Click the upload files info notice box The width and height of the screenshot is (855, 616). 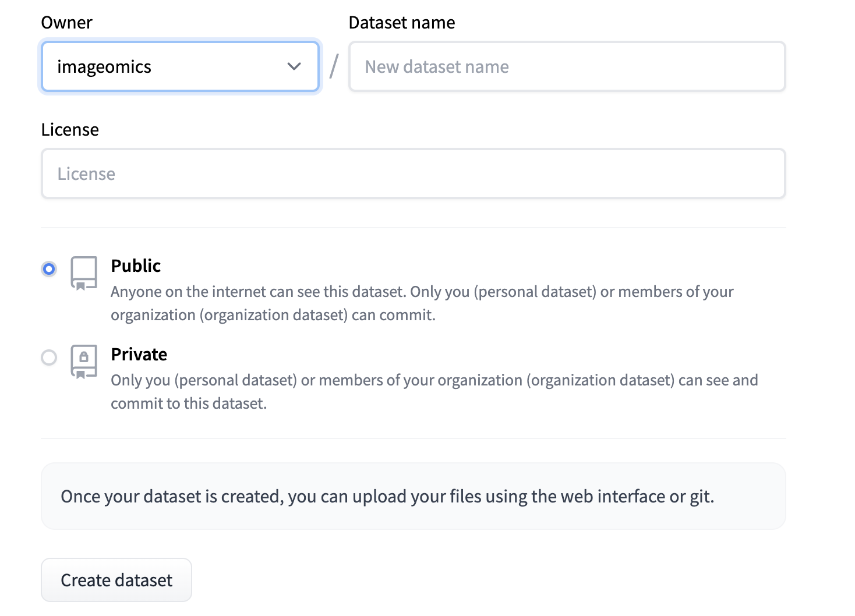414,496
